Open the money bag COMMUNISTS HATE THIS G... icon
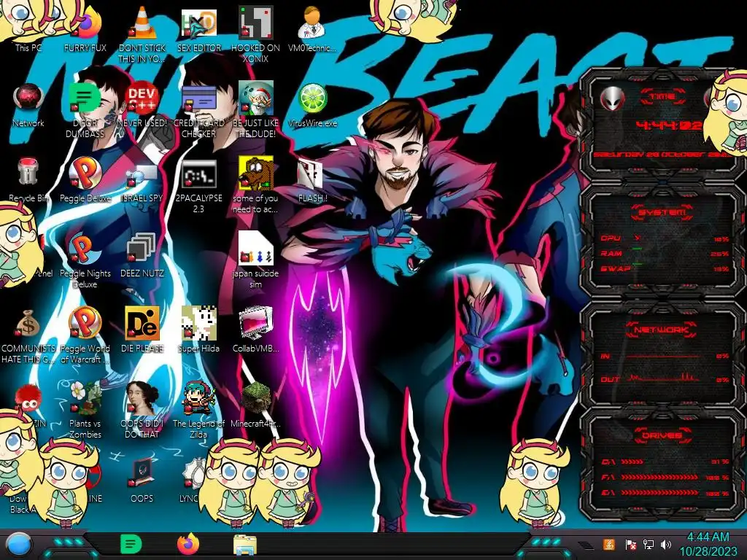 pyautogui.click(x=28, y=336)
